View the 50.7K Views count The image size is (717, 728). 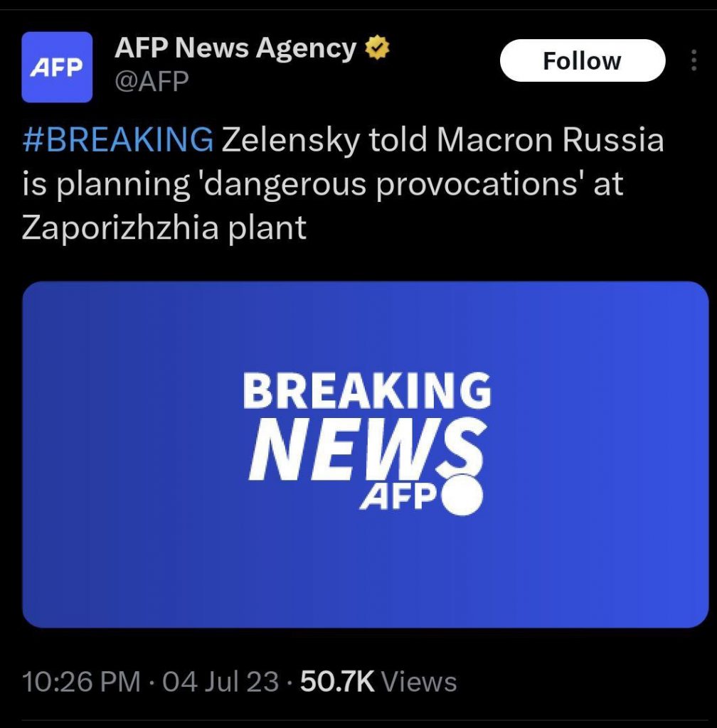tap(378, 682)
